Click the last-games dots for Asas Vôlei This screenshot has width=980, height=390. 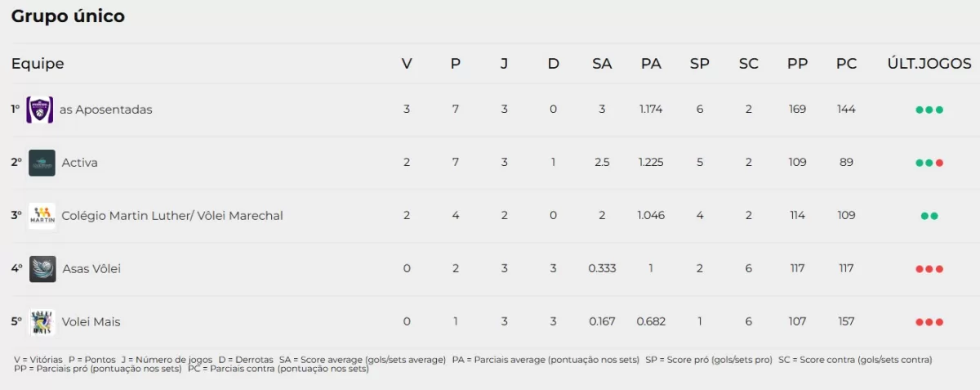pos(929,269)
